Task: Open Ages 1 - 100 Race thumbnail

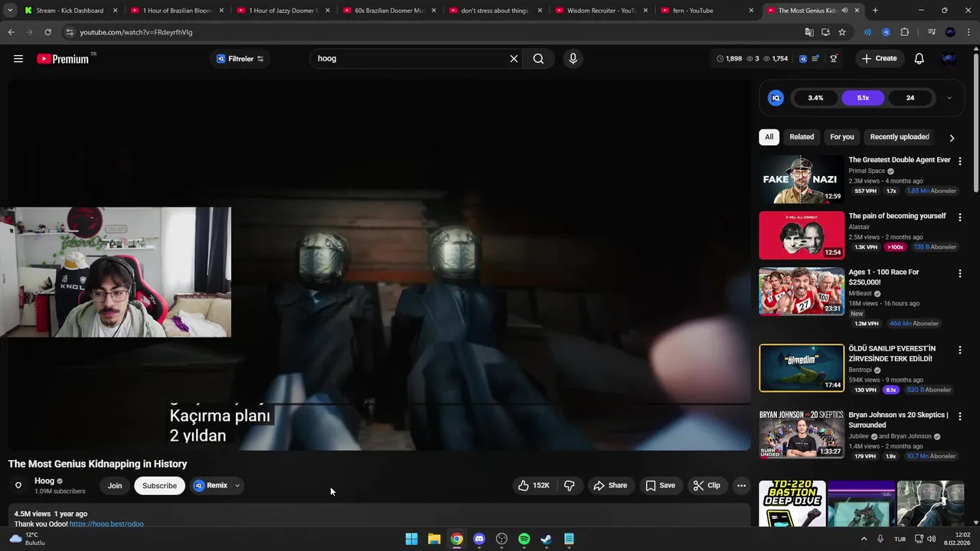Action: (x=802, y=292)
